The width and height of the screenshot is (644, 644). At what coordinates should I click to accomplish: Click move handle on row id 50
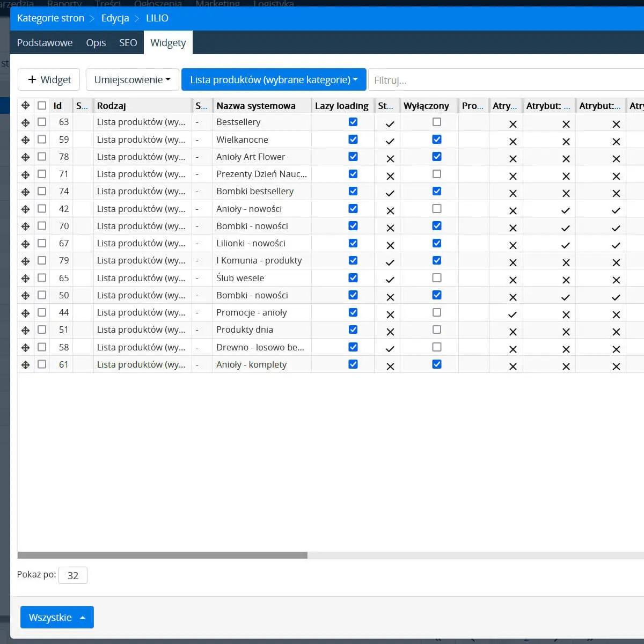(25, 296)
